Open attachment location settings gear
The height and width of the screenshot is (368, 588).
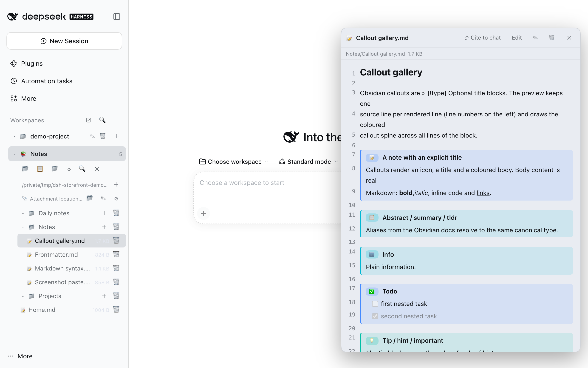[116, 198]
